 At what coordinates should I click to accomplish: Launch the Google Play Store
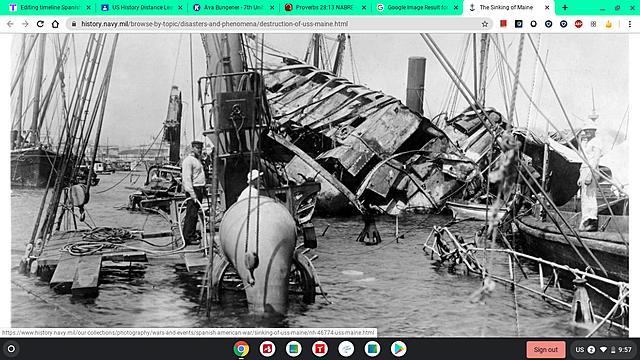click(398, 349)
